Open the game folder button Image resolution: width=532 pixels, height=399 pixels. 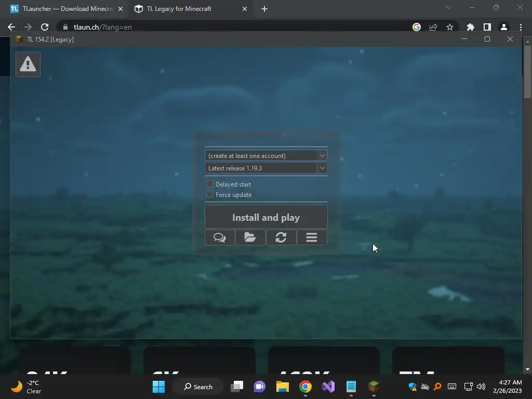point(250,237)
